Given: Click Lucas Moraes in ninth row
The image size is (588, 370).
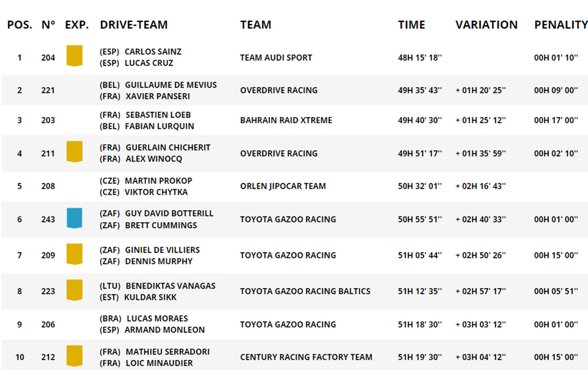Looking at the screenshot, I should click(157, 319).
